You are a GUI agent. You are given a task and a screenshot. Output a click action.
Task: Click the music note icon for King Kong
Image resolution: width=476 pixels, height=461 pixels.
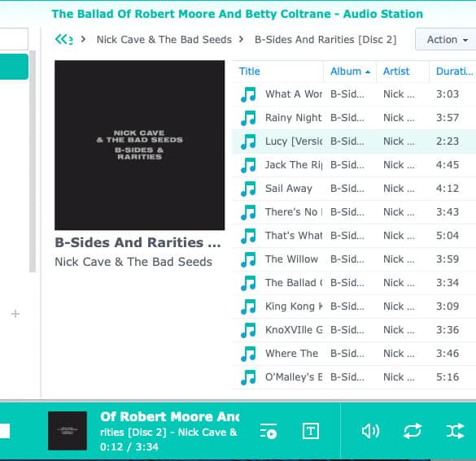248,307
